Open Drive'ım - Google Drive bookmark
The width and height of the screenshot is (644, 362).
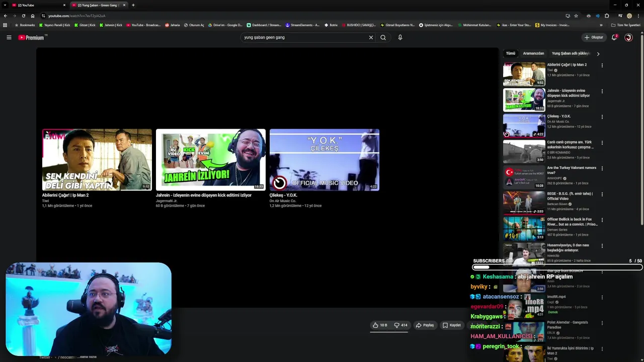point(225,25)
